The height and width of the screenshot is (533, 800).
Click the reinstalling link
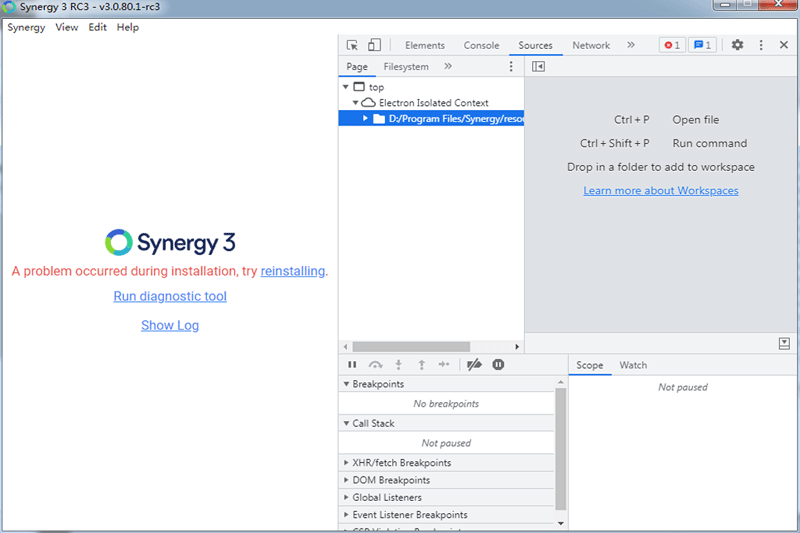click(293, 271)
